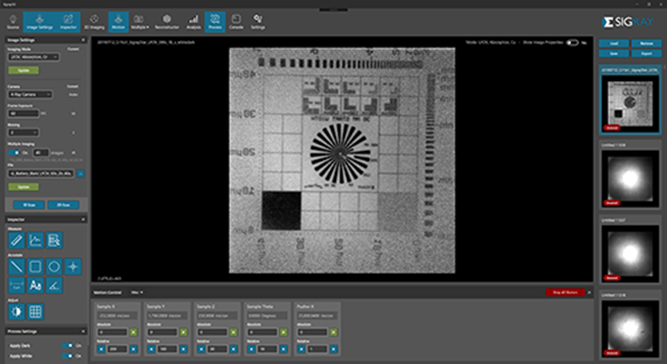Click the red Stop All Motors button
This screenshot has height=364, width=667.
[x=565, y=293]
